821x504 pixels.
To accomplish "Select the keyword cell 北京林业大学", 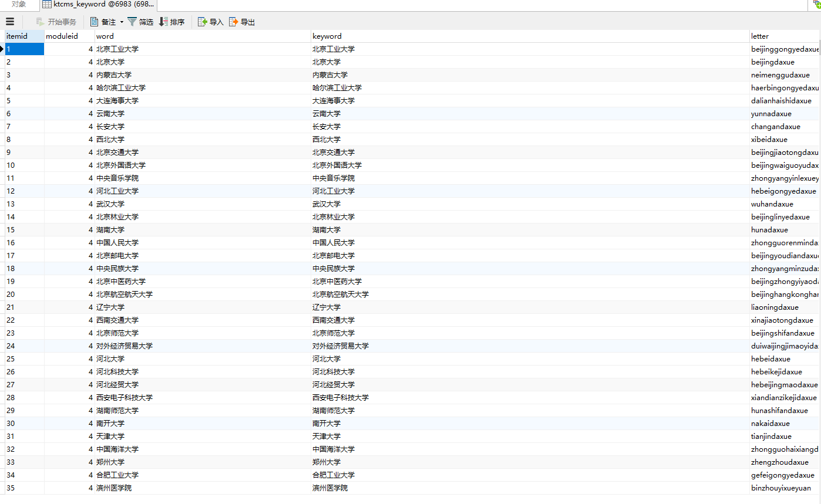I will pyautogui.click(x=530, y=217).
